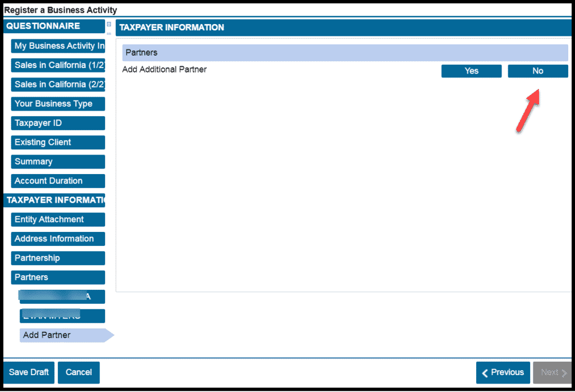Collapse the TAXPAYER INFORMATION sidebar header

(54, 200)
